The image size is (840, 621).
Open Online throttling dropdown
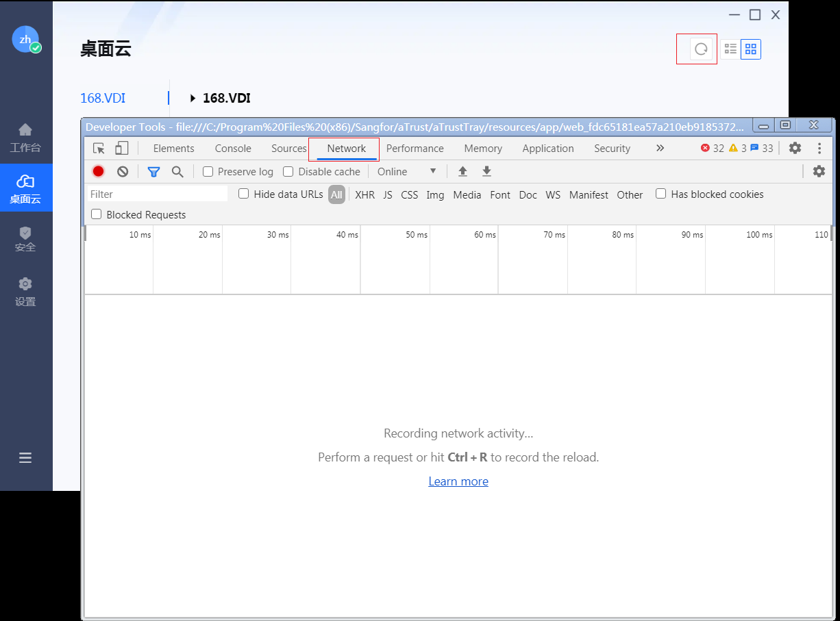tap(407, 172)
